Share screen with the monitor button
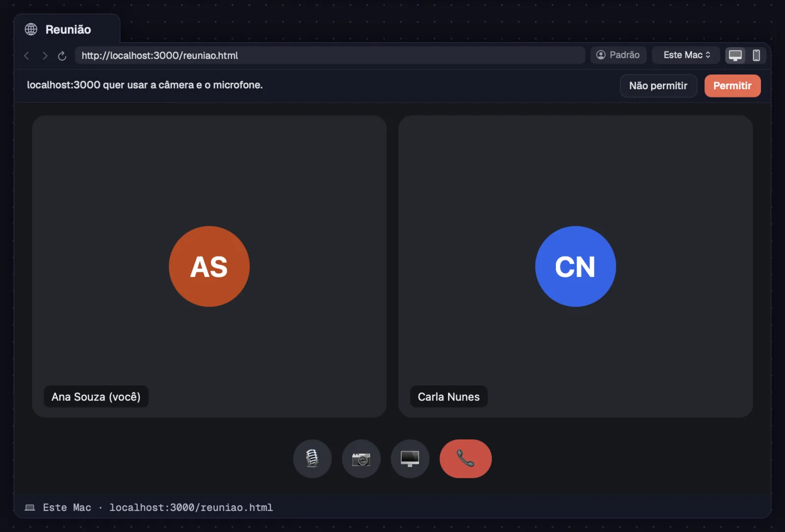785x532 pixels. 410,458
